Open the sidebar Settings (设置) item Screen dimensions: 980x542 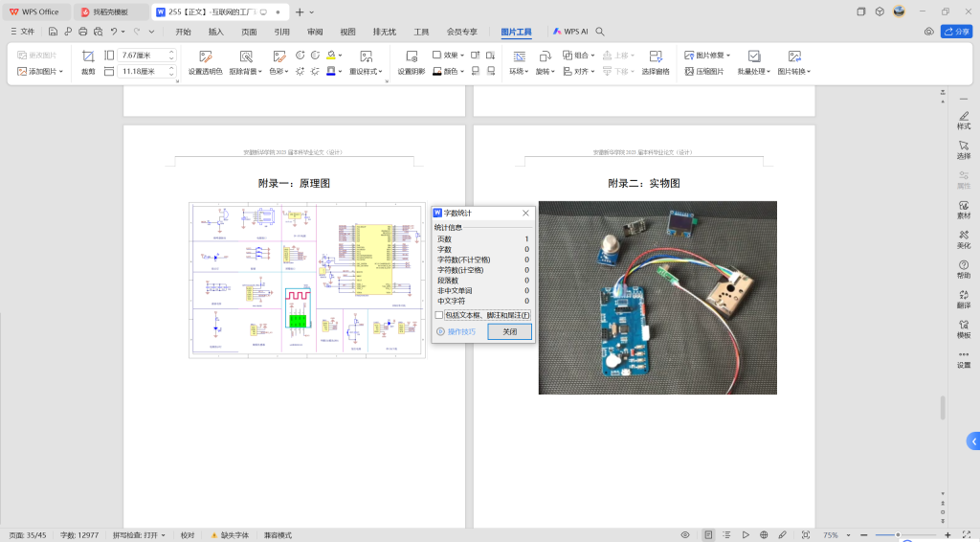coord(964,359)
